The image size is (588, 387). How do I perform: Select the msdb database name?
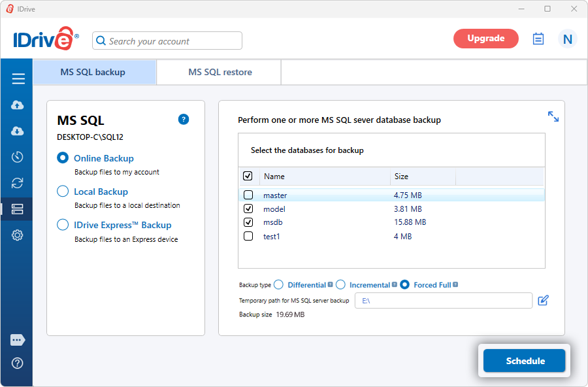coord(272,222)
